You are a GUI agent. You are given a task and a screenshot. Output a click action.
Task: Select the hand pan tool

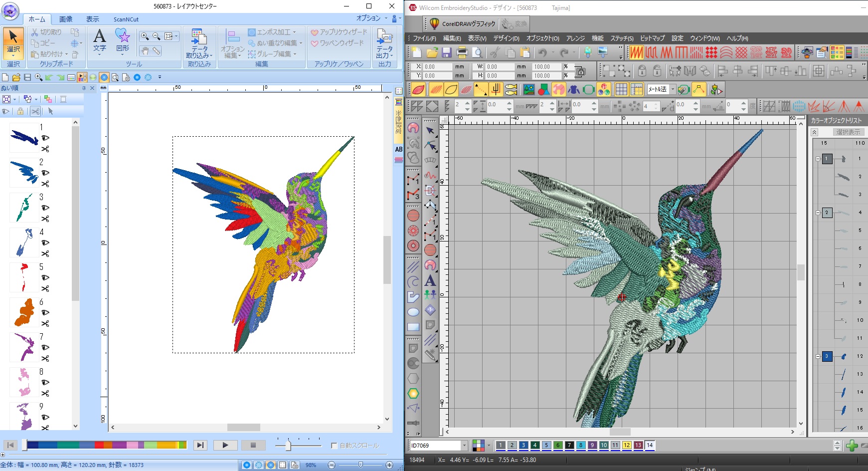click(x=145, y=51)
